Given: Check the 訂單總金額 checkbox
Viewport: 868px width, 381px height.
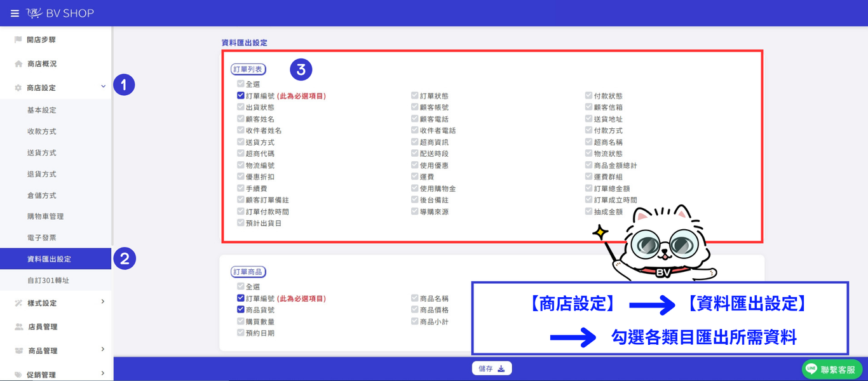Looking at the screenshot, I should pos(589,189).
